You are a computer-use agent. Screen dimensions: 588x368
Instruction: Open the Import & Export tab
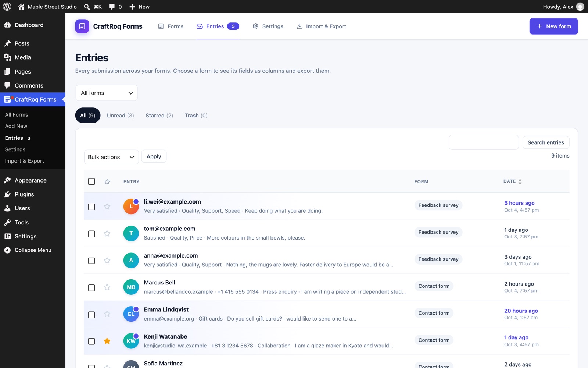tap(322, 26)
